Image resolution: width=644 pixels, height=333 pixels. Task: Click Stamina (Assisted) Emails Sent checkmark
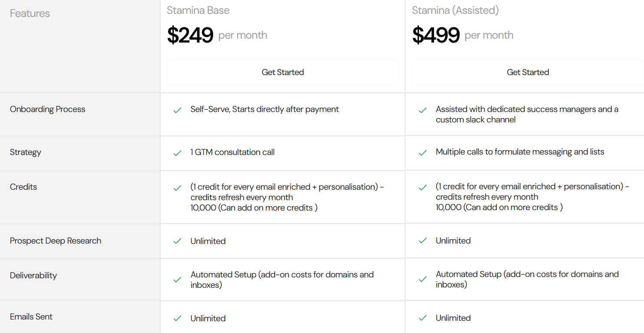[423, 318]
